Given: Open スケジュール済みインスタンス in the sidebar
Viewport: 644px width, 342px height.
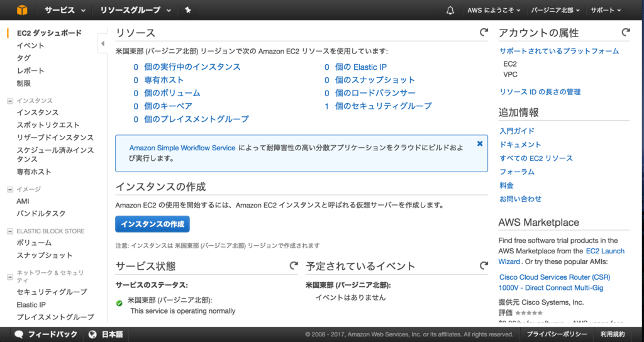Looking at the screenshot, I should tap(55, 155).
